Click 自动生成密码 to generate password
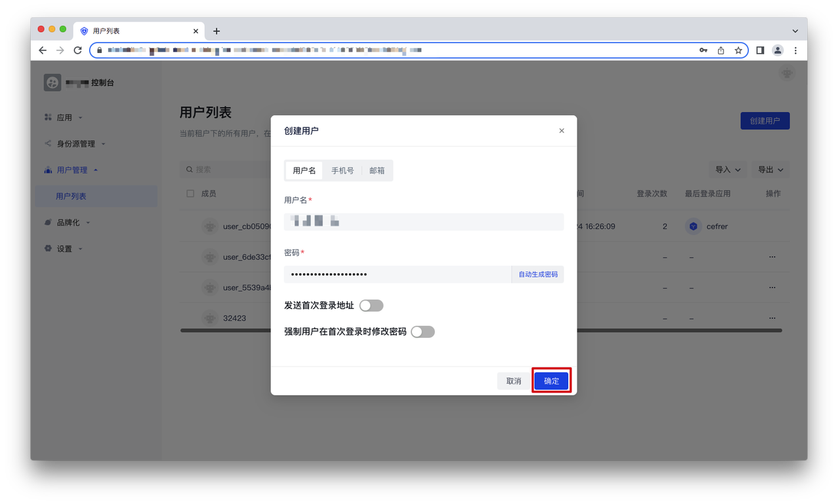 537,274
